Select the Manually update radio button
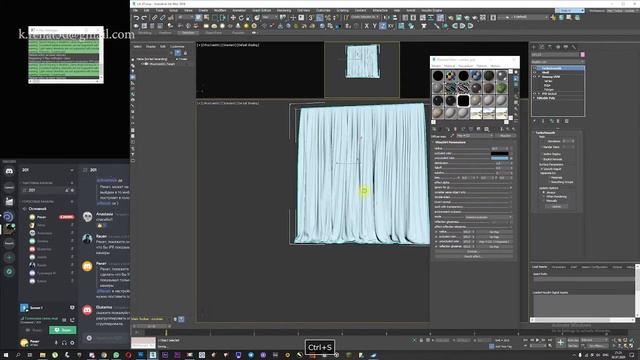640x360 pixels. click(544, 201)
